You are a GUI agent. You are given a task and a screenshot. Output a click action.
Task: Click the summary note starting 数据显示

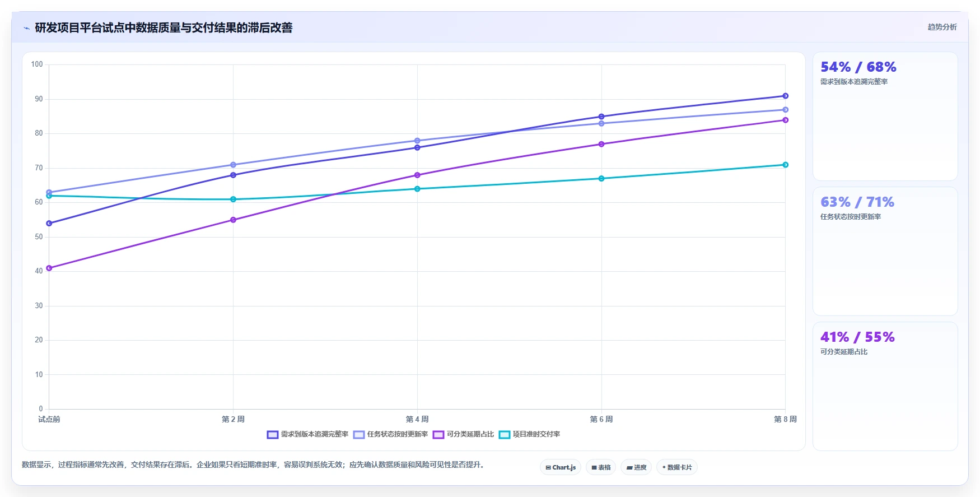point(253,465)
